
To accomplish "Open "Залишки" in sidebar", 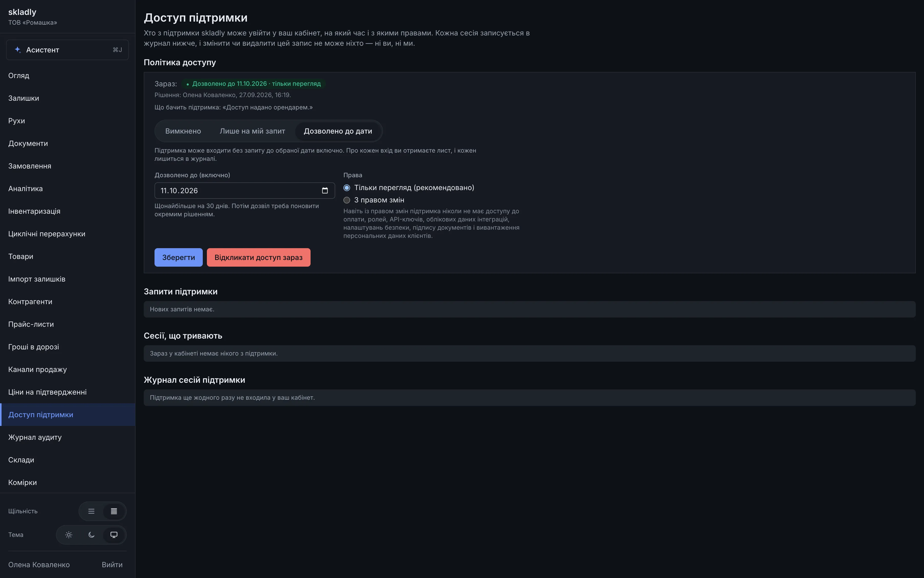I will click(x=68, y=98).
